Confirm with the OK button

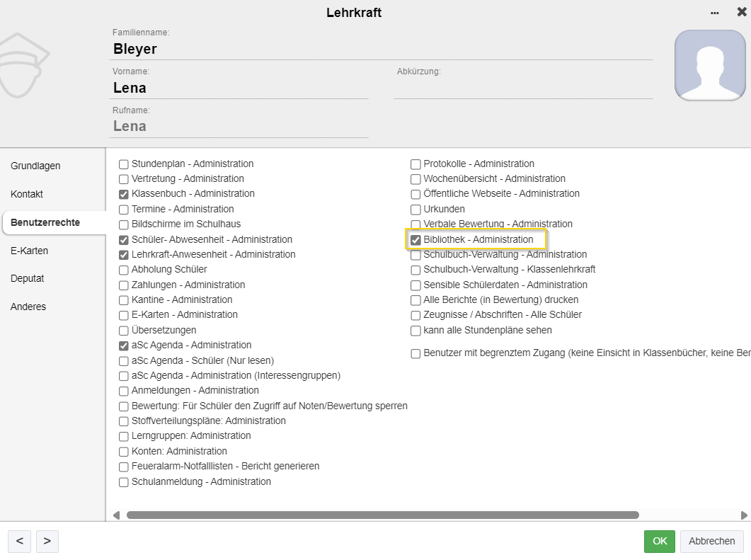pyautogui.click(x=660, y=542)
